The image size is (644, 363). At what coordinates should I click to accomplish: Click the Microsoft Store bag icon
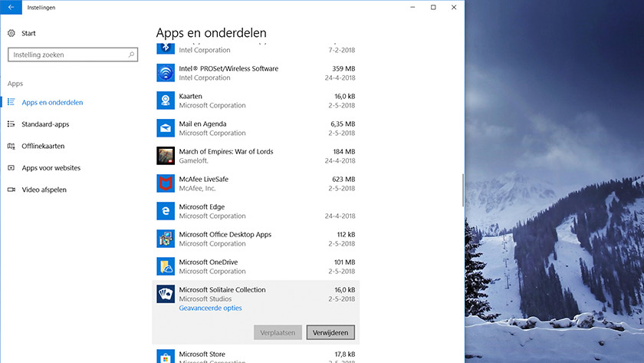click(166, 357)
